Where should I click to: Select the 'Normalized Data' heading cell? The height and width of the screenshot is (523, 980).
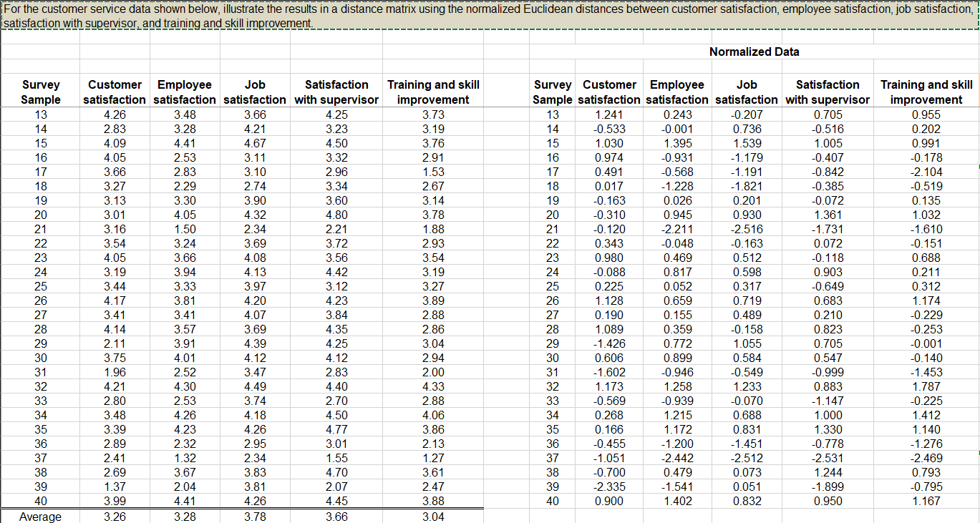(754, 52)
